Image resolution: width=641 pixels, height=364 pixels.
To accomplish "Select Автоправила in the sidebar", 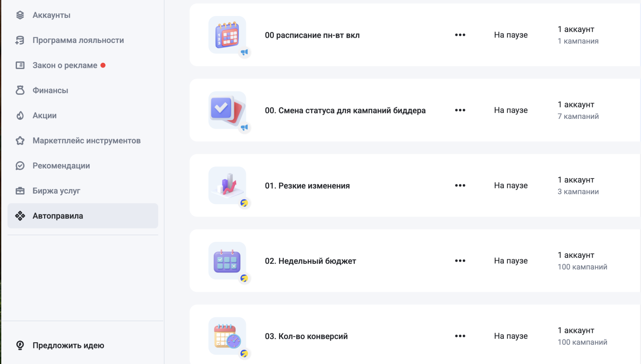I will tap(83, 216).
